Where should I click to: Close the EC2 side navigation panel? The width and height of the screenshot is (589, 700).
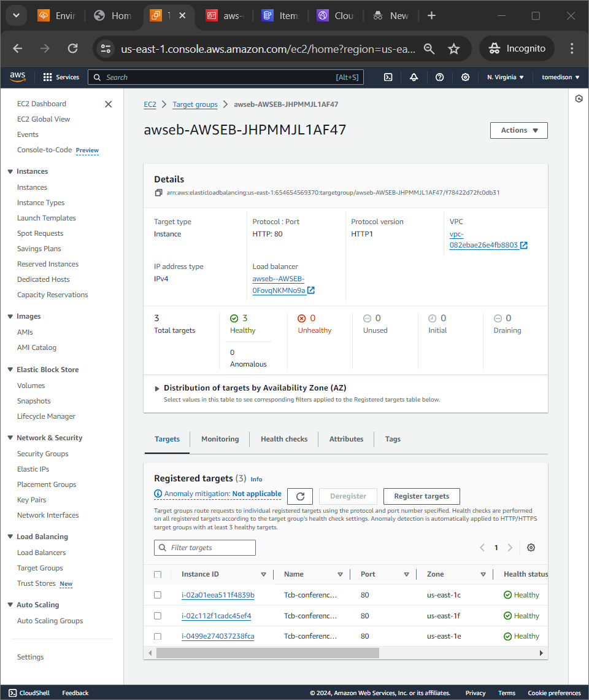click(x=109, y=104)
